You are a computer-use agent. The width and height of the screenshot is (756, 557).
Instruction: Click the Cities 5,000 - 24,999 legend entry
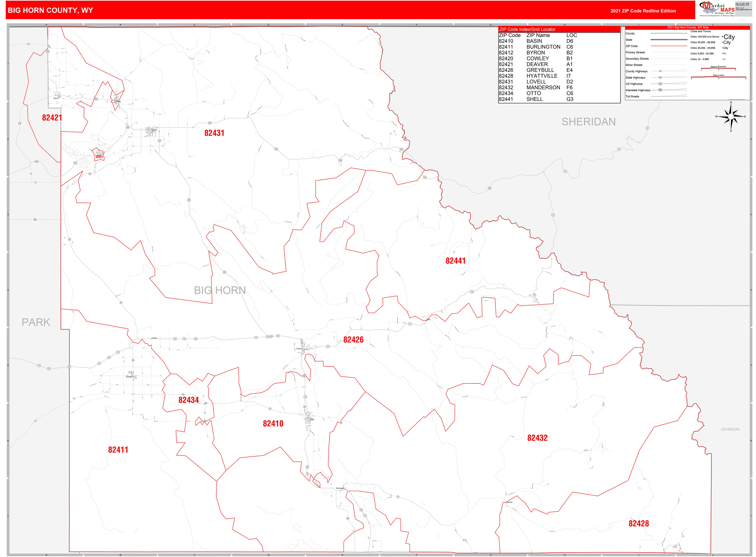[702, 54]
